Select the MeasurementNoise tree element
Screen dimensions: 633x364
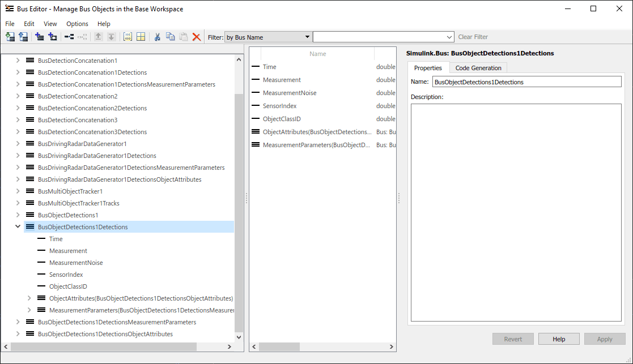pos(76,263)
